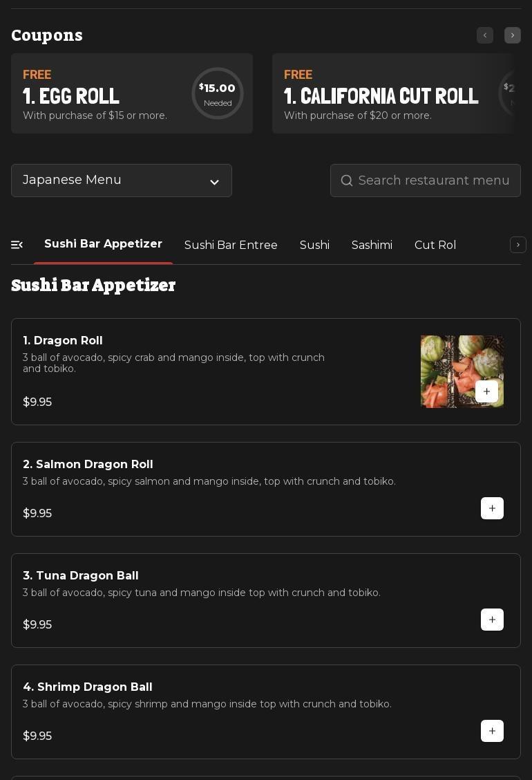The image size is (532, 780).
Task: Open the Japanese Menu dropdown
Action: [x=122, y=180]
